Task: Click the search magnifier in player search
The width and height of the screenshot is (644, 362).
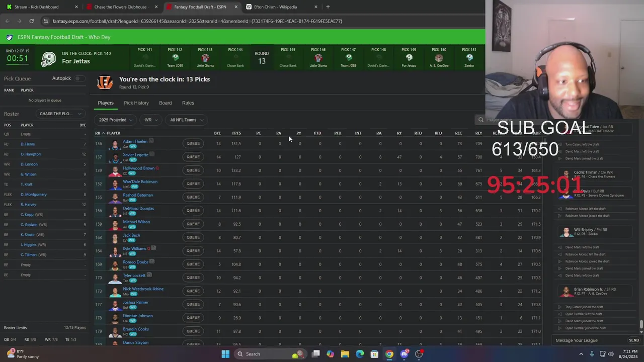Action: pyautogui.click(x=481, y=120)
